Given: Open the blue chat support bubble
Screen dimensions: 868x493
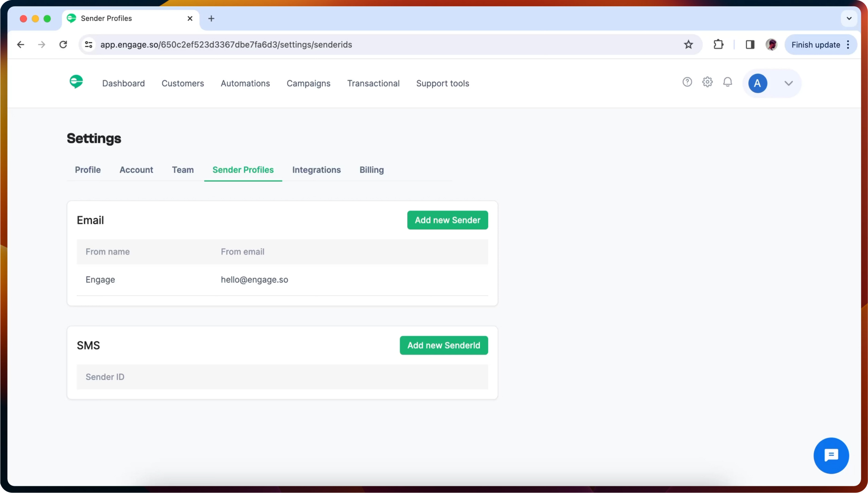Looking at the screenshot, I should (831, 455).
